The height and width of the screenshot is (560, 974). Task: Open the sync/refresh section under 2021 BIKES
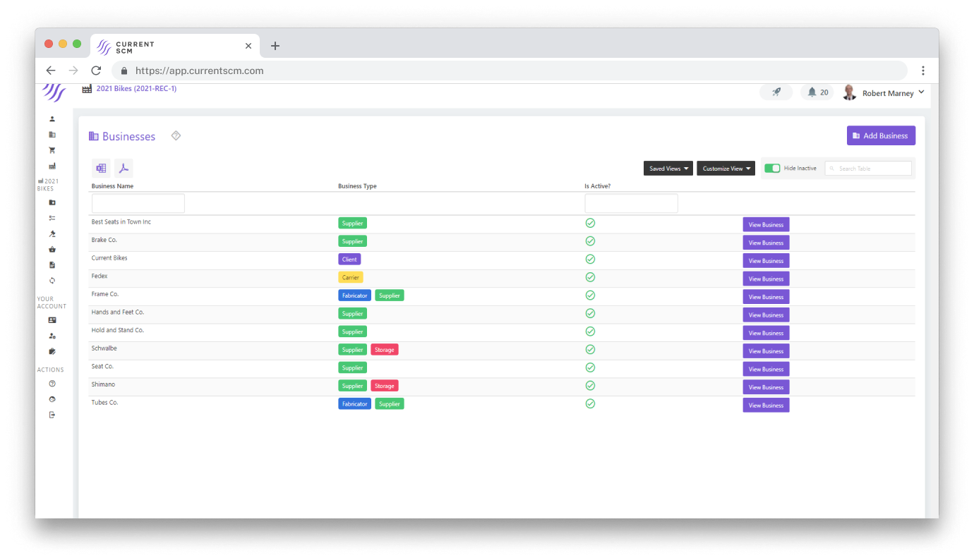(x=51, y=280)
